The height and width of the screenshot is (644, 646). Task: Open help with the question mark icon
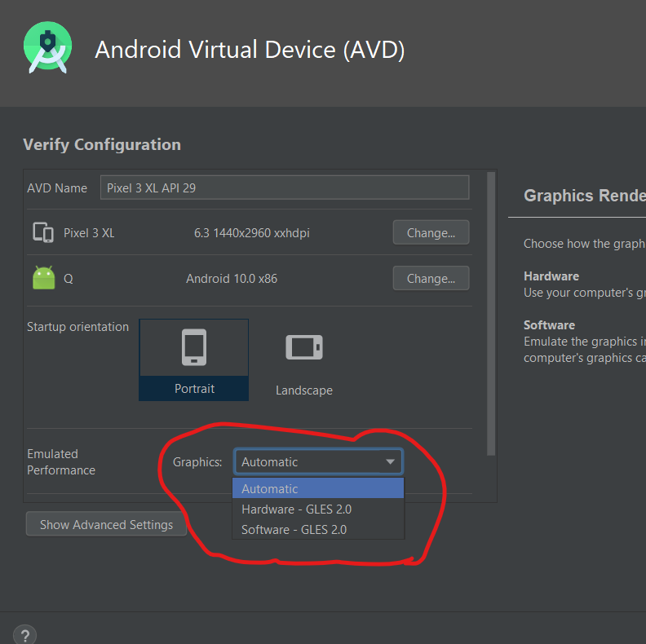24,635
